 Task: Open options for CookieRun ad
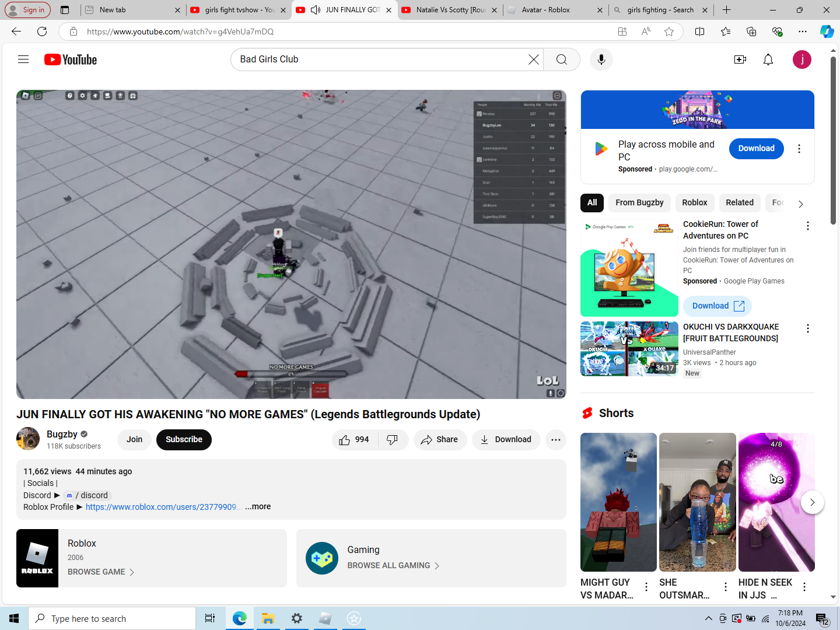808,226
